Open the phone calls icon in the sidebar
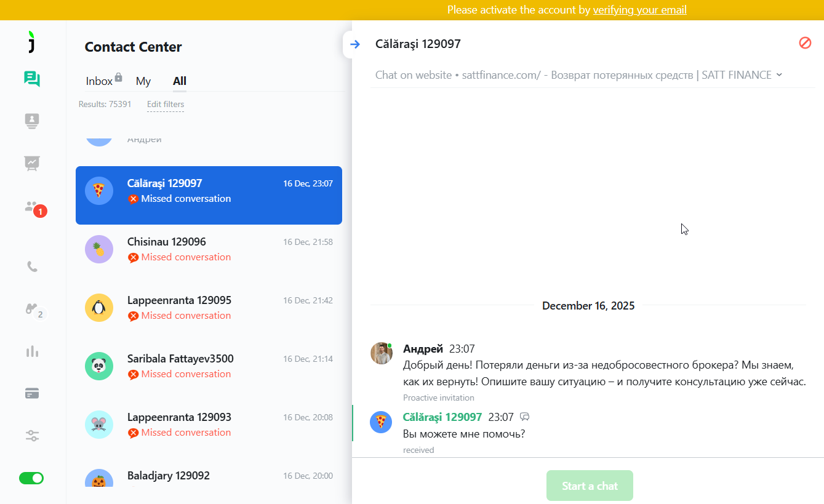This screenshot has width=824, height=504. click(32, 266)
